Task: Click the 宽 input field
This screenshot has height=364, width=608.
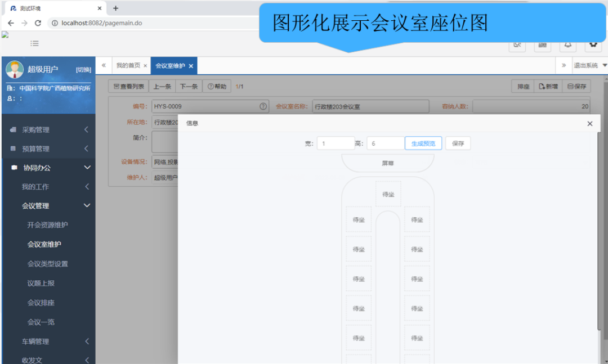Action: pos(336,143)
